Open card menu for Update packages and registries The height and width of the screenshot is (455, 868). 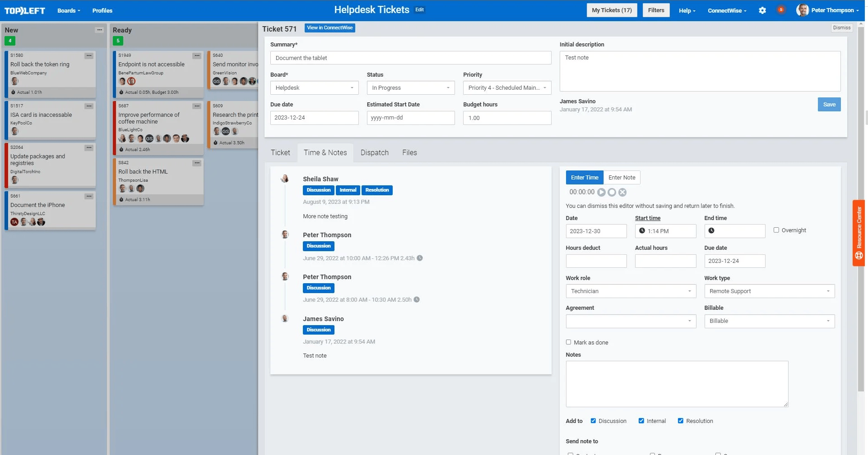pyautogui.click(x=89, y=147)
